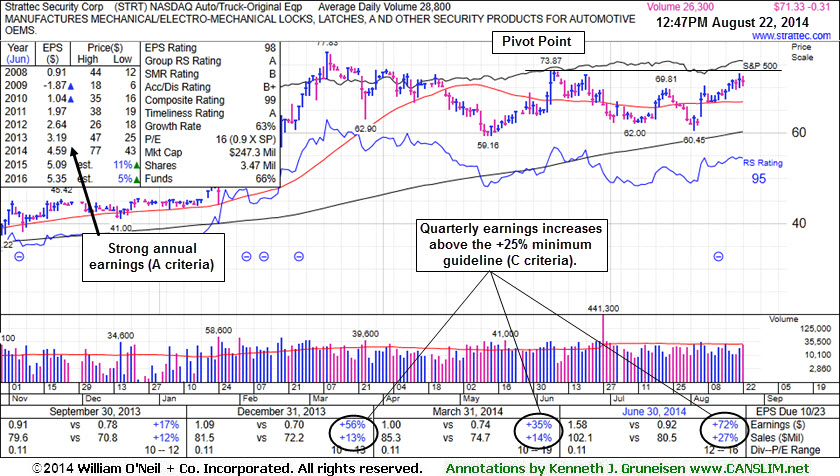
Task: Click the Shares 3.47 Mil row
Action: [x=210, y=165]
